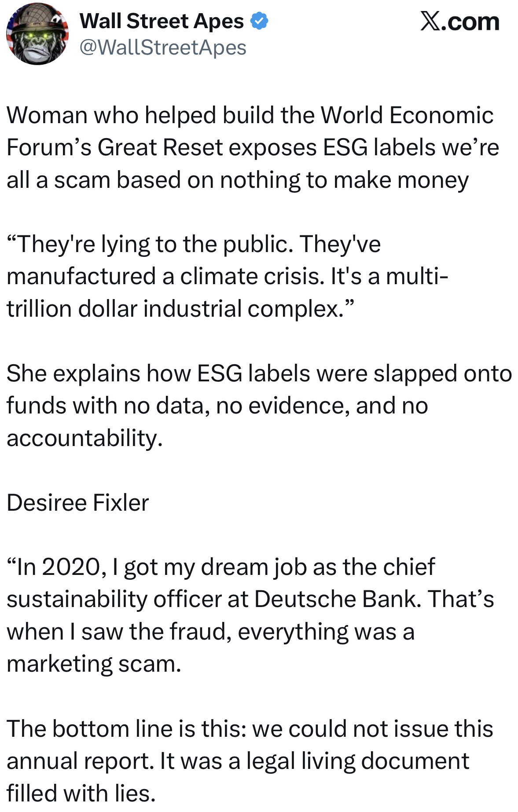Click the phrase "marketing scam."

click(x=94, y=664)
